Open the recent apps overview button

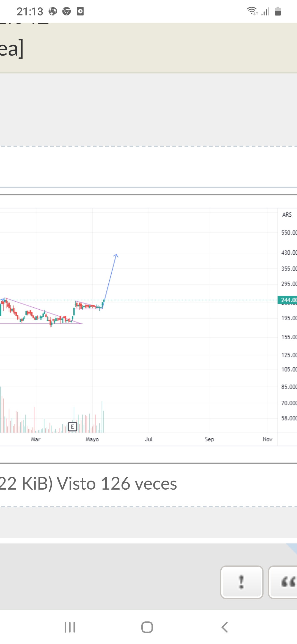pyautogui.click(x=70, y=627)
